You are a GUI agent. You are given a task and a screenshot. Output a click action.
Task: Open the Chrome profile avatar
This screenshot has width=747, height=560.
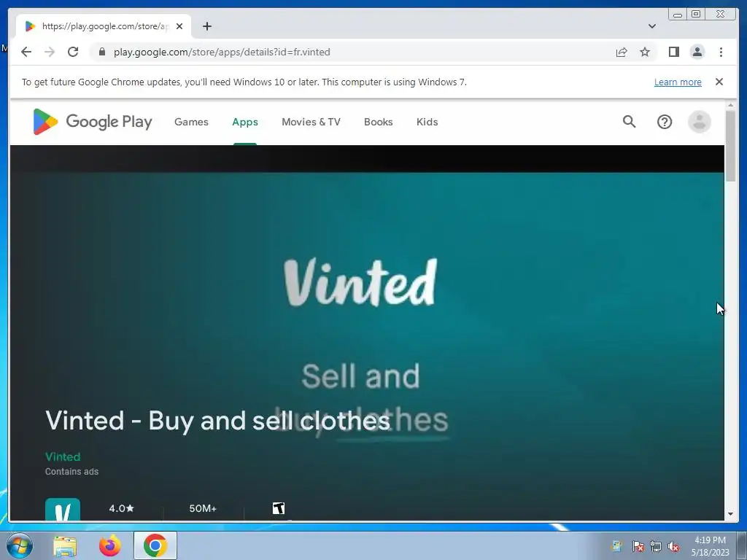pos(697,52)
